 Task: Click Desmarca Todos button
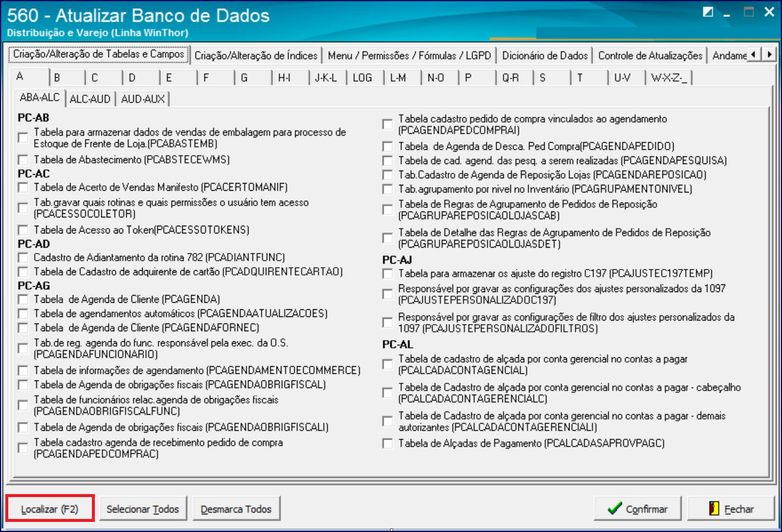(236, 509)
